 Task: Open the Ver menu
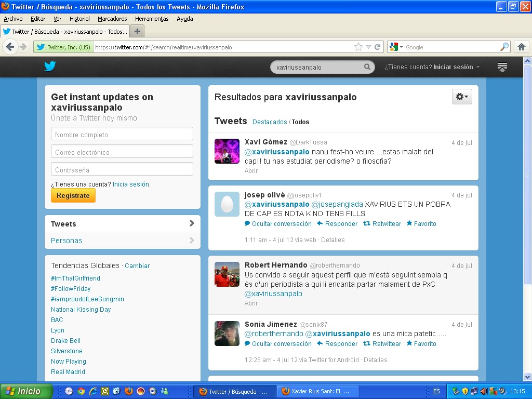click(57, 19)
